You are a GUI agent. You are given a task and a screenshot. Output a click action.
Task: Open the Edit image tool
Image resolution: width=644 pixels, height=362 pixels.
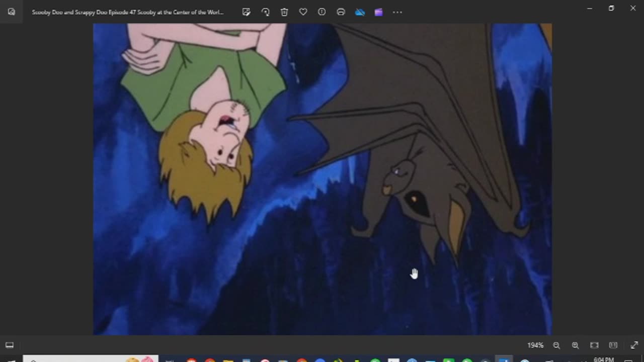click(247, 12)
